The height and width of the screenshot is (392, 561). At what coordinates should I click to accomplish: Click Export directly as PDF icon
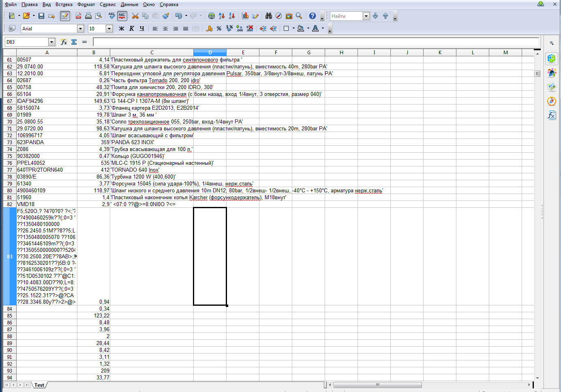pos(78,16)
